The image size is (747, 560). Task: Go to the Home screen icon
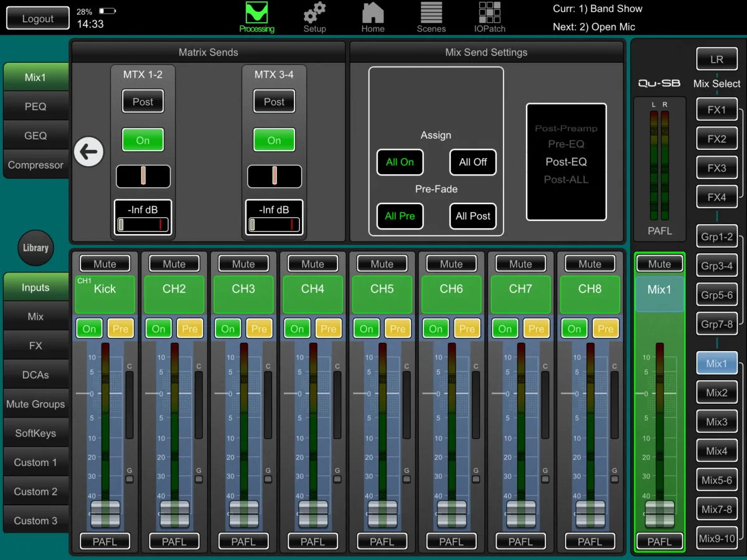click(373, 17)
